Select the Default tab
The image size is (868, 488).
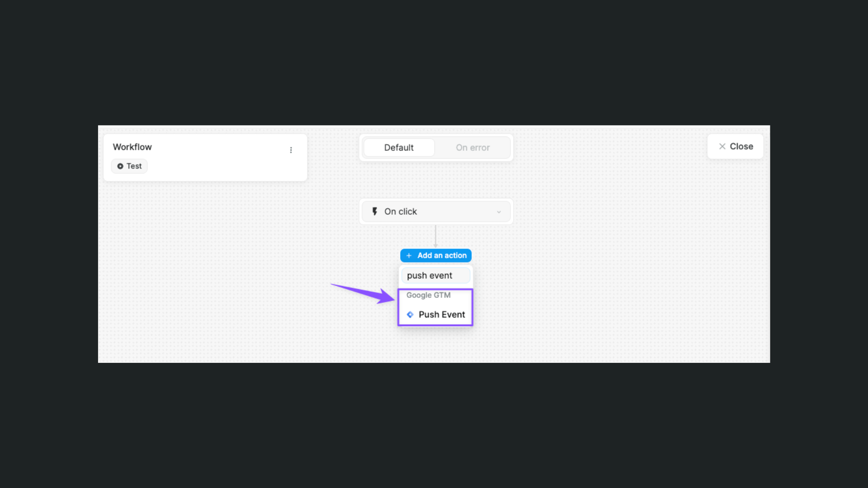point(399,147)
